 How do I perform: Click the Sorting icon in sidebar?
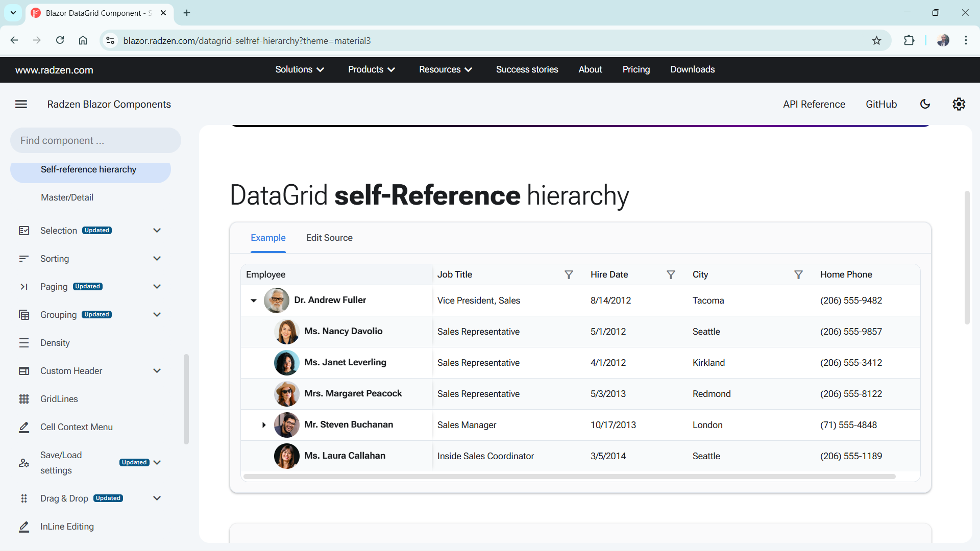point(24,259)
